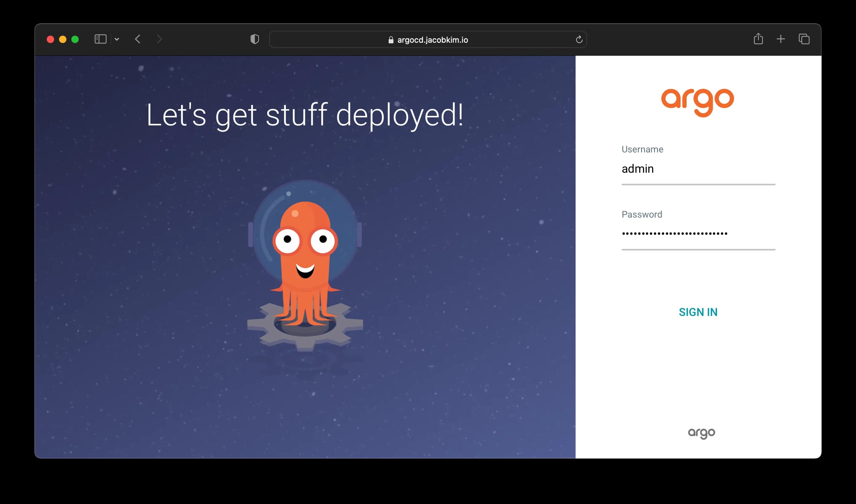Open the sidebar options chevron dropdown

click(x=117, y=39)
